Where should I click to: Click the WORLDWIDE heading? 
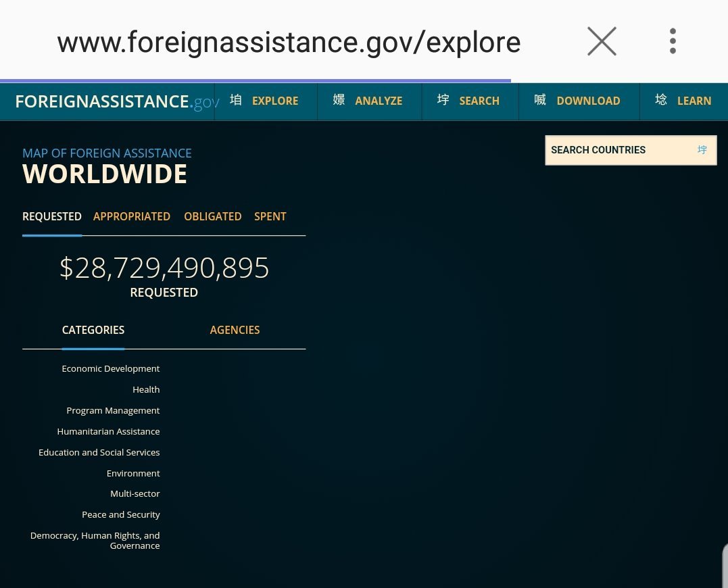tap(105, 174)
